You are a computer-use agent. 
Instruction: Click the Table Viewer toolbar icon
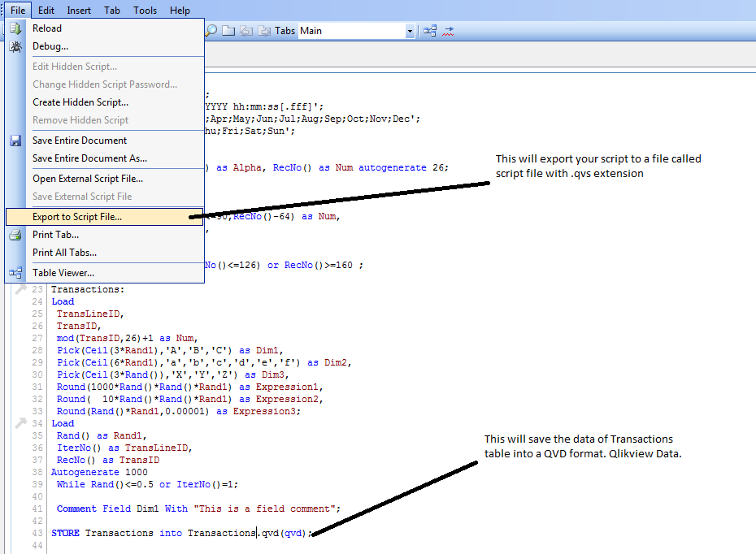point(430,31)
